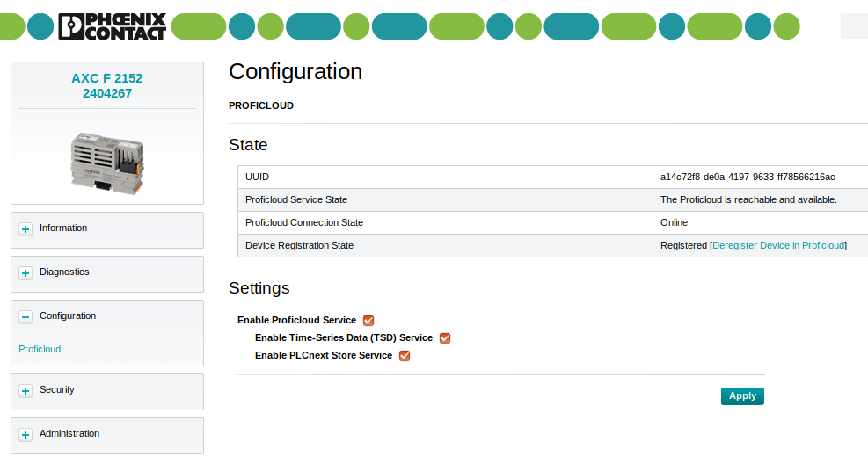Collapse the Configuration section minus icon
The width and height of the screenshot is (868, 464).
[x=26, y=317]
